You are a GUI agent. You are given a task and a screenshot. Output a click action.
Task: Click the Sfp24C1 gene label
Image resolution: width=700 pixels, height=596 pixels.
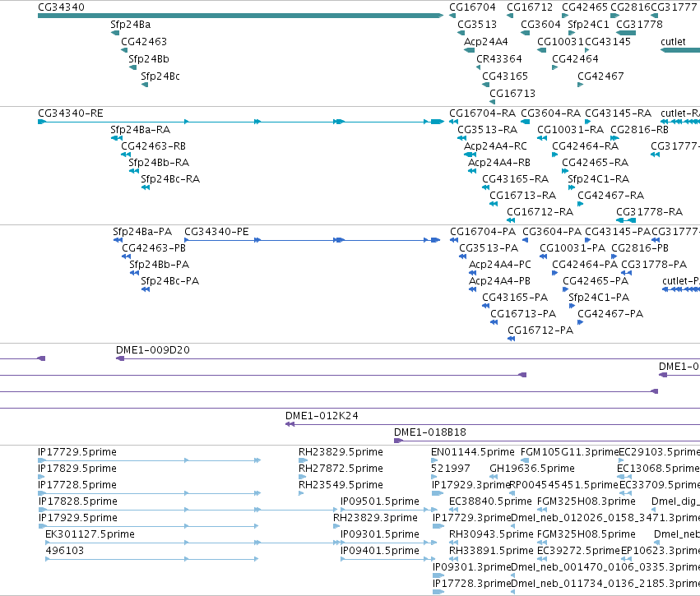[588, 25]
